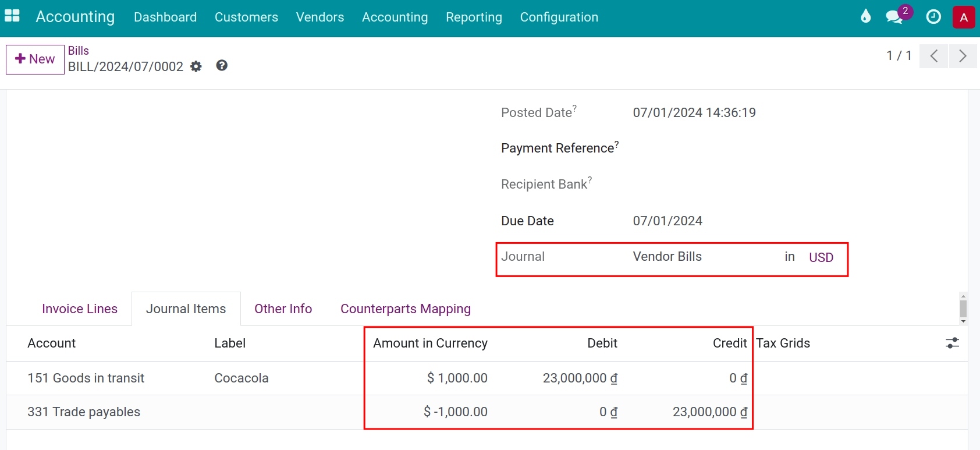
Task: Open the Reporting menu
Action: (x=474, y=17)
